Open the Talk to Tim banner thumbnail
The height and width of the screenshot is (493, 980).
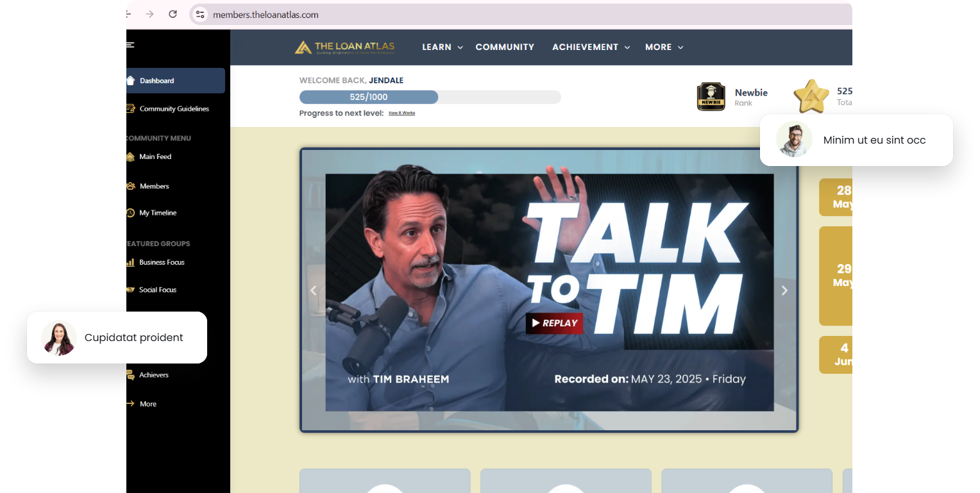pos(549,290)
